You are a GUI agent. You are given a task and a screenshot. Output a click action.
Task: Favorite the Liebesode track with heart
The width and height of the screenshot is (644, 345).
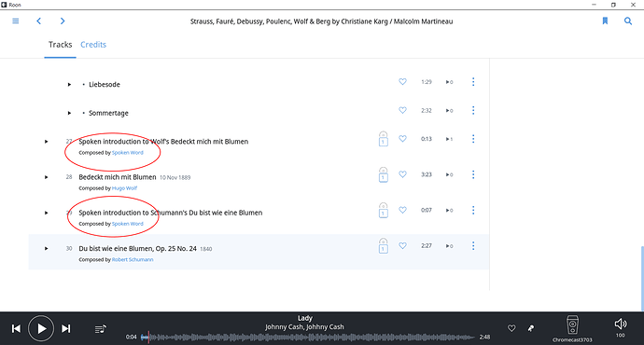(402, 82)
